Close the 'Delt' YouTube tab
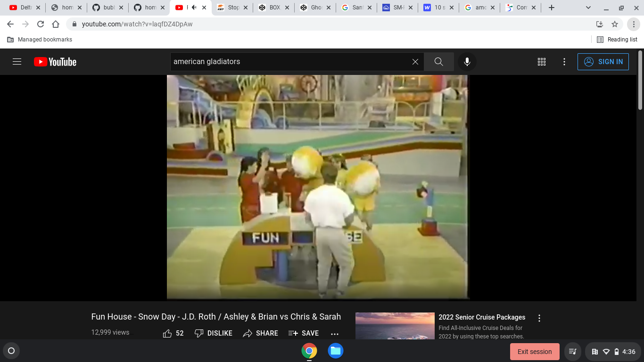 click(x=38, y=8)
